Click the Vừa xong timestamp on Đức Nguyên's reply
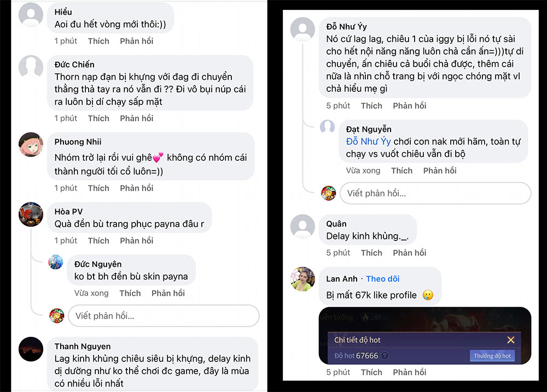 pyautogui.click(x=91, y=293)
